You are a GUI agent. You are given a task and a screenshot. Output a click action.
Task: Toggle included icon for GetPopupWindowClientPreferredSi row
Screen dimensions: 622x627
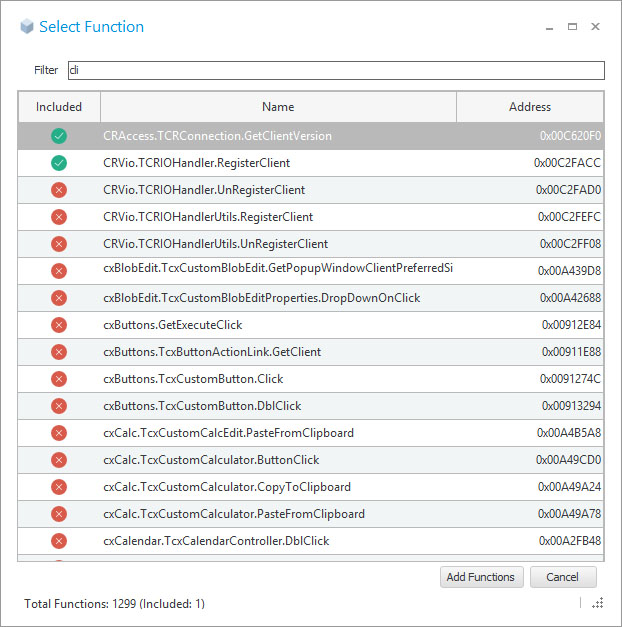(59, 271)
